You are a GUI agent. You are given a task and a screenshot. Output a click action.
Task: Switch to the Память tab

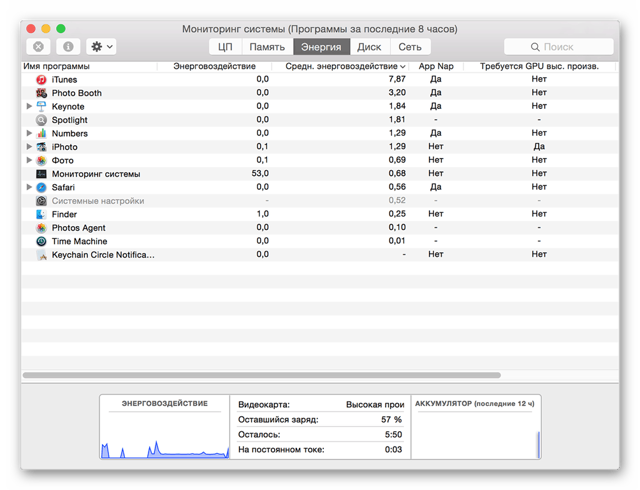(267, 47)
